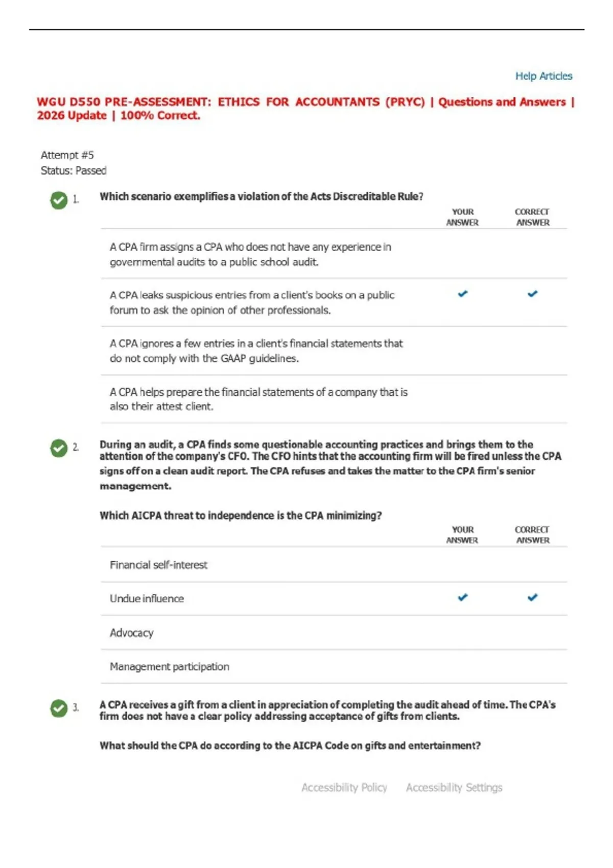Click green check icon beside question 1

pos(59,200)
